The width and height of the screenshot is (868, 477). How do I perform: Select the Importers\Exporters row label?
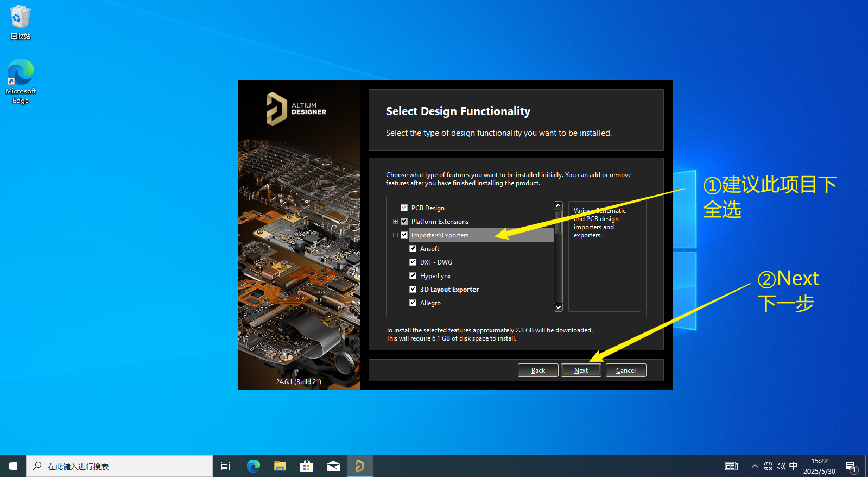pos(440,235)
